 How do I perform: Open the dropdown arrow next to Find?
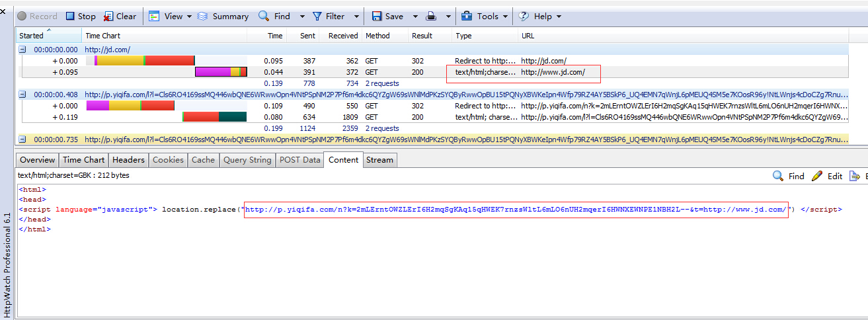pyautogui.click(x=302, y=17)
